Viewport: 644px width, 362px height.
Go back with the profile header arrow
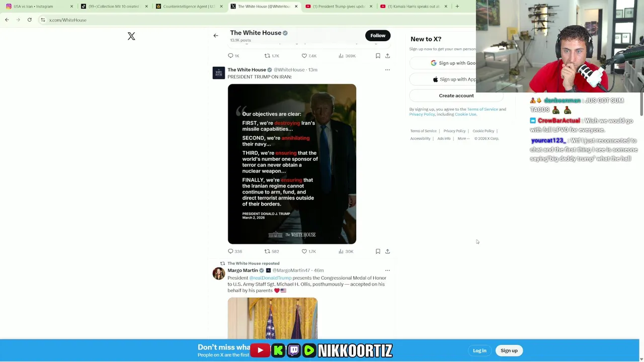[x=216, y=36]
